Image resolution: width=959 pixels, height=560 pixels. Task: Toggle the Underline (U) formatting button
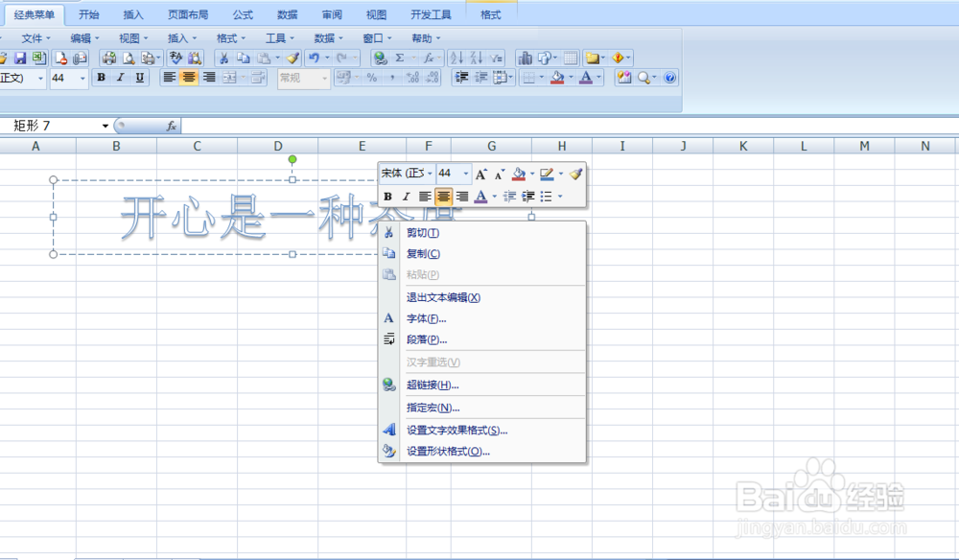(x=140, y=79)
